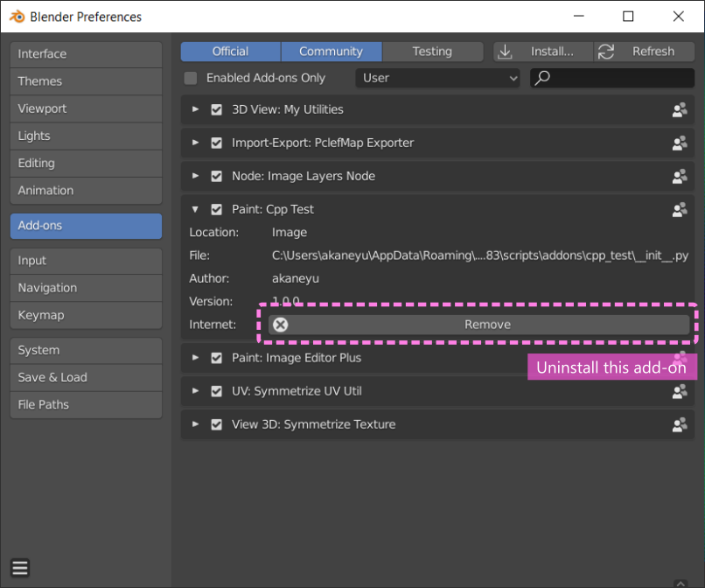Open the User category dropdown
This screenshot has height=588, width=705.
437,78
